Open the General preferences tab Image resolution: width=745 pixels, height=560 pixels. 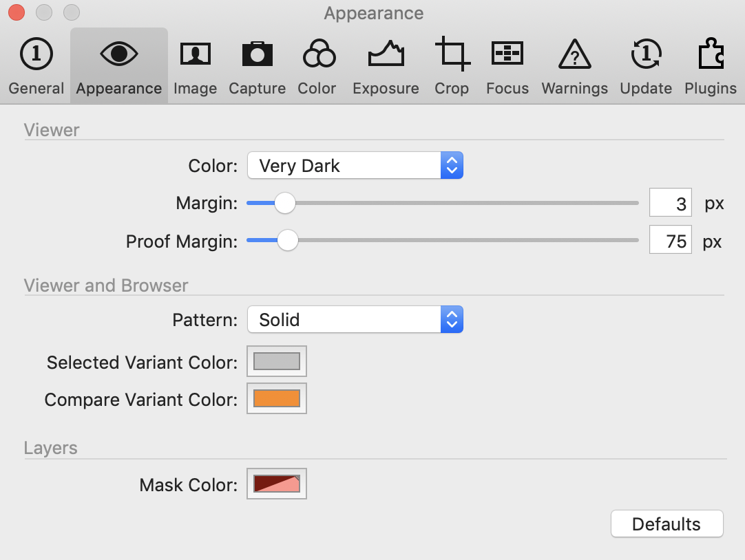coord(36,67)
